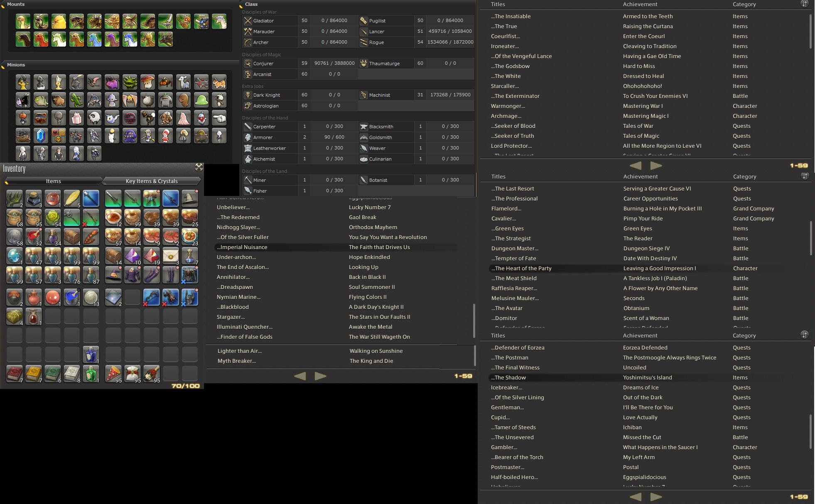This screenshot has height=504, width=815.
Task: Click scrollbar beside The War Still Wageth On
Action: coord(474,321)
